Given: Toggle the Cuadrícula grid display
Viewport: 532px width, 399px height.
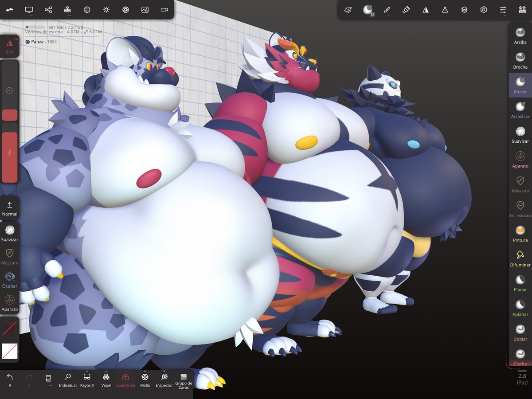Looking at the screenshot, I should [x=125, y=380].
